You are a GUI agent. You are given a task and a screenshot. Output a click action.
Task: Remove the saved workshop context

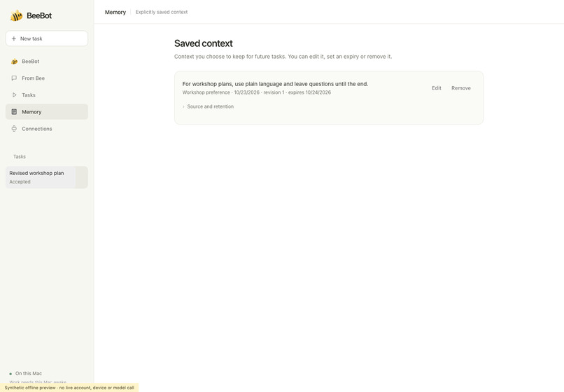460,87
